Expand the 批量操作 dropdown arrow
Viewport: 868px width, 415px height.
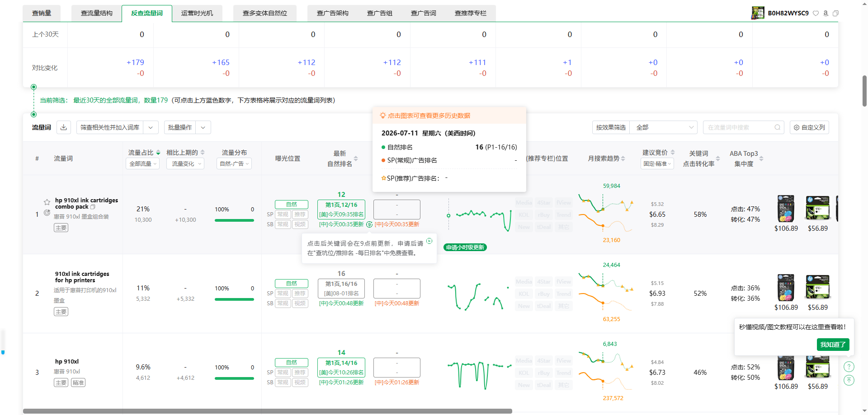coord(203,127)
